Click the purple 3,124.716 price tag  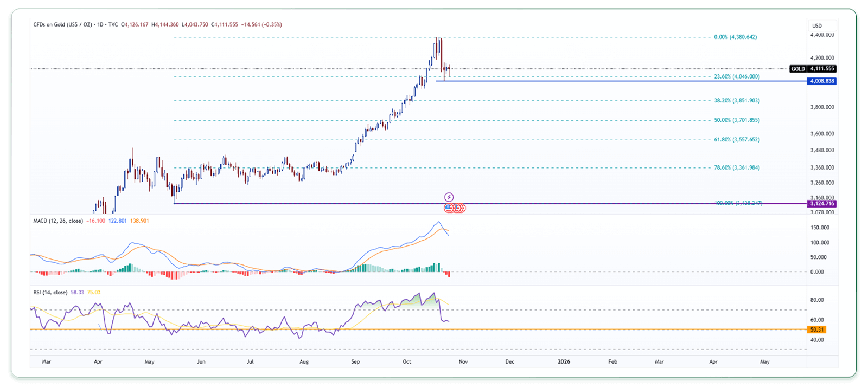pyautogui.click(x=822, y=204)
